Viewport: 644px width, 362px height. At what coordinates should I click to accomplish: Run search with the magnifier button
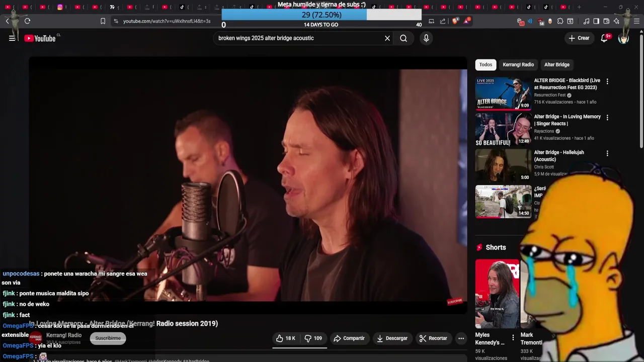click(x=404, y=38)
